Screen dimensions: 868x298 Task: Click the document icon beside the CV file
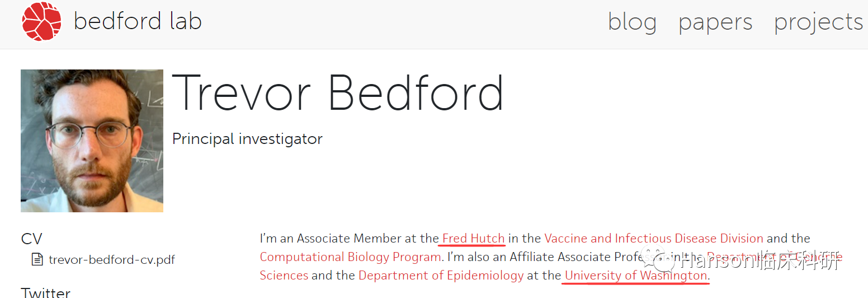click(x=37, y=260)
